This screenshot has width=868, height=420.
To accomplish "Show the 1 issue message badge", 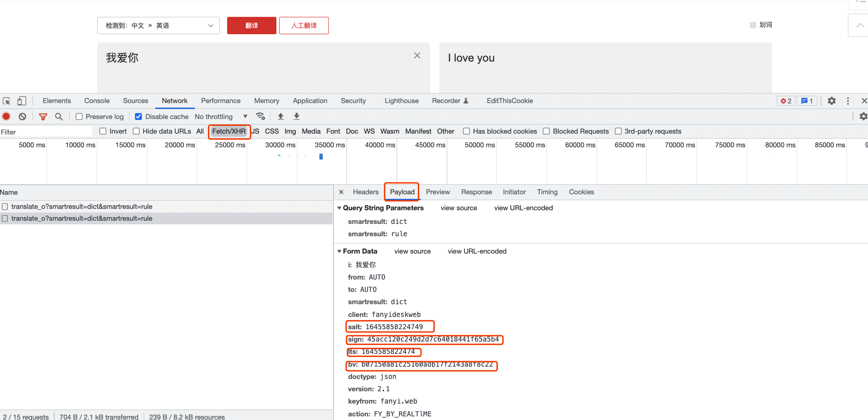I will tap(807, 101).
